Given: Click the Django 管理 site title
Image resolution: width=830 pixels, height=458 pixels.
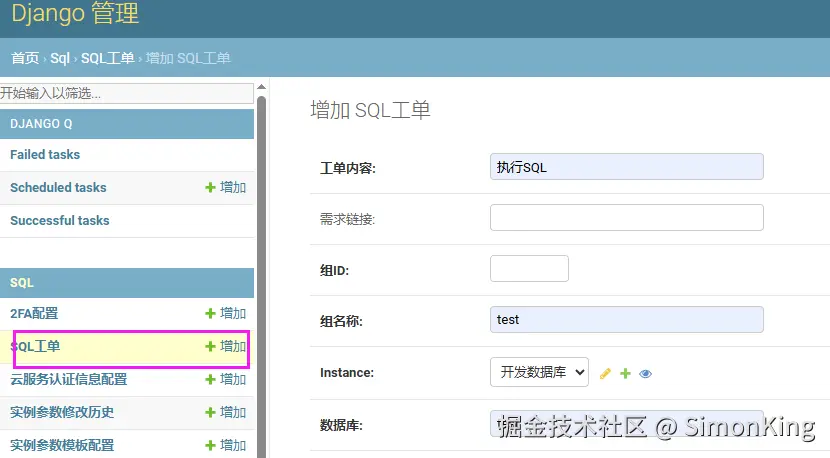Looking at the screenshot, I should (75, 13).
